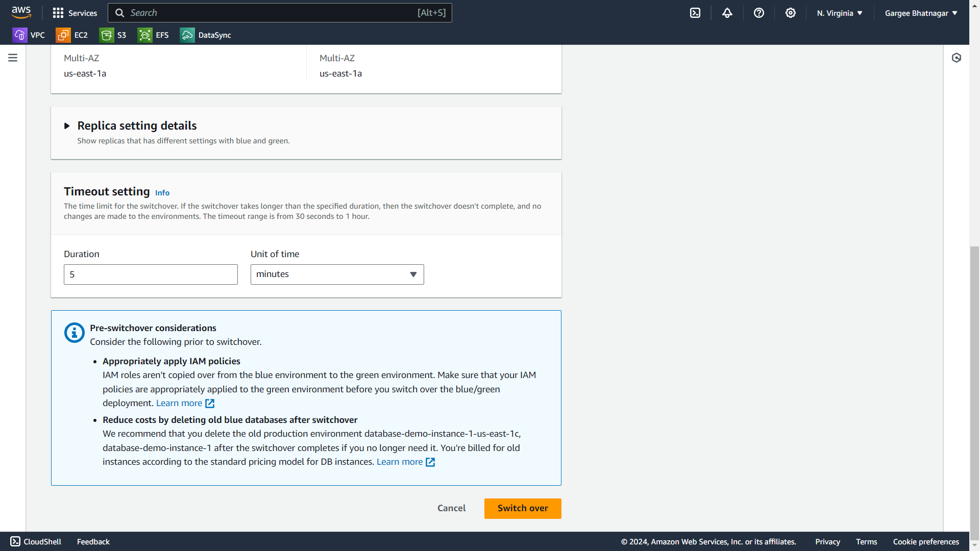Open the Unit of time dropdown
980x551 pixels.
337,274
